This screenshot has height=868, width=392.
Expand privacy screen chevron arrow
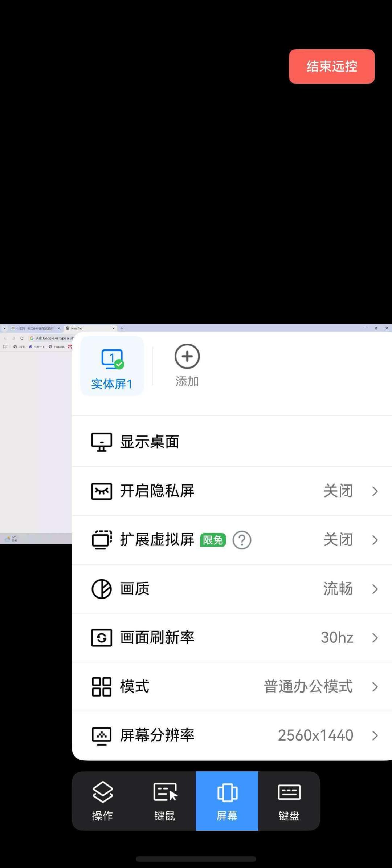375,491
